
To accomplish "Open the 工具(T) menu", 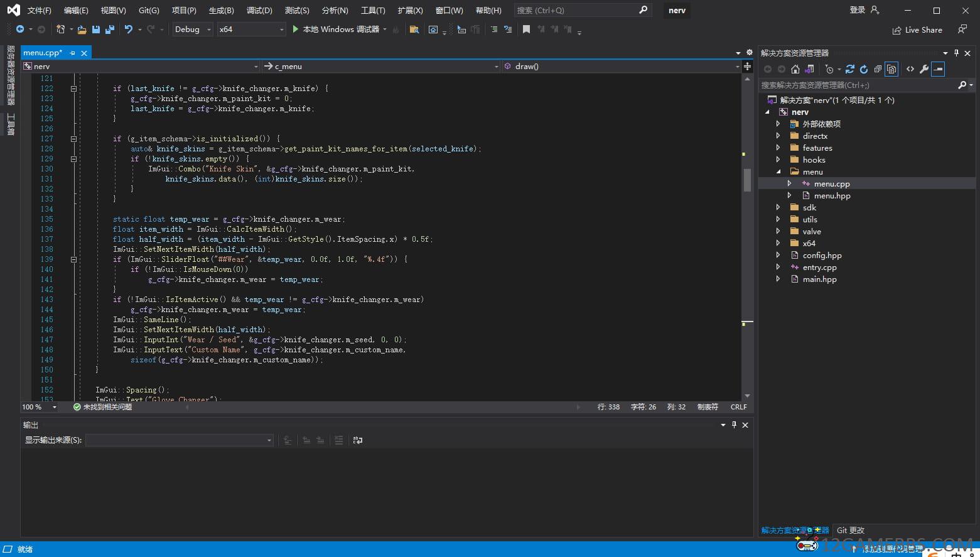I will coord(373,11).
